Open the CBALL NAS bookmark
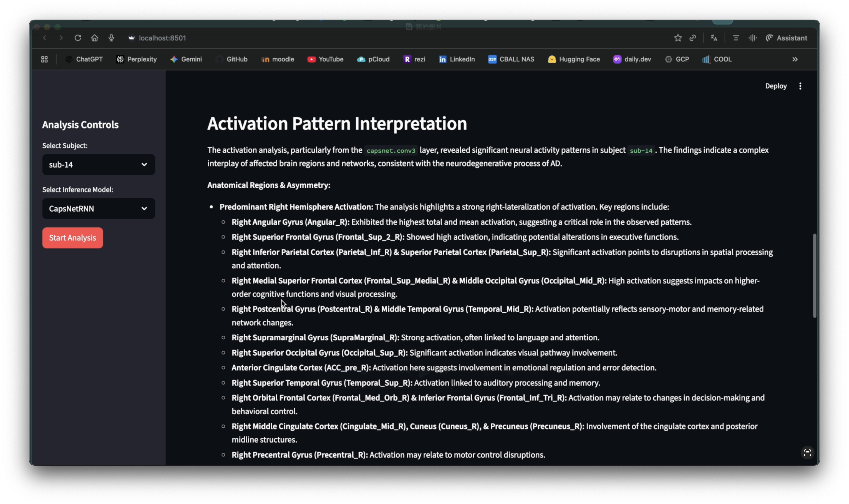Viewport: 849px width, 504px height. [511, 59]
